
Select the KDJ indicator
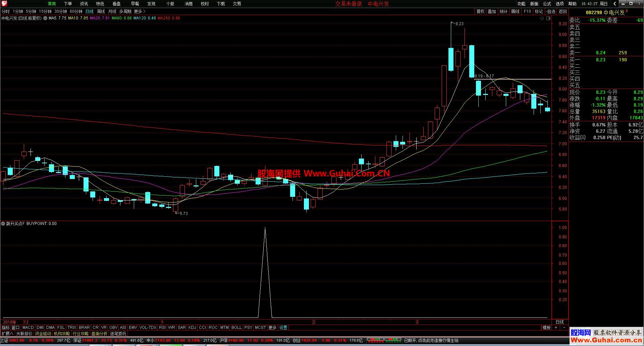click(192, 328)
